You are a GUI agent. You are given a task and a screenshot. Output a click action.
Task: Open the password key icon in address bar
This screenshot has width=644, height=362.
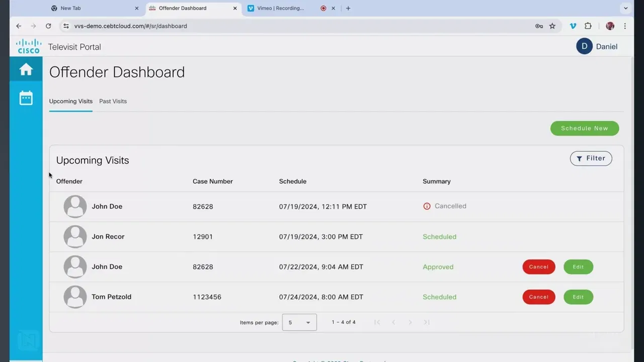click(539, 26)
